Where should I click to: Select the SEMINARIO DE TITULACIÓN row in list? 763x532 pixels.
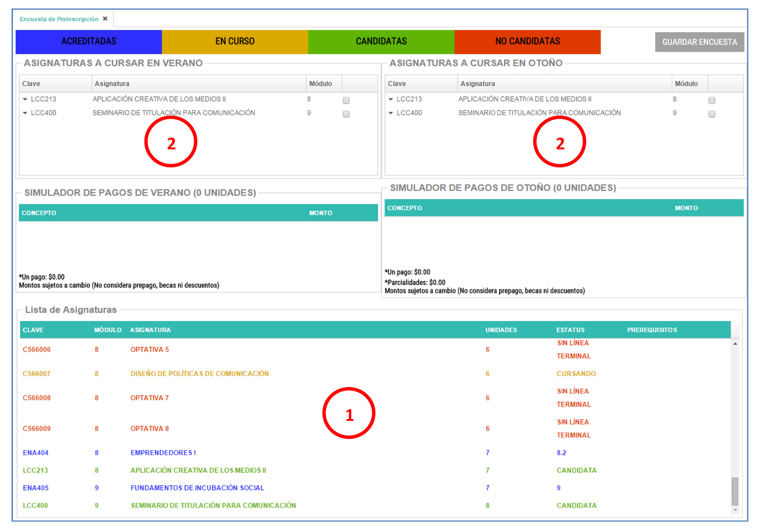213,506
